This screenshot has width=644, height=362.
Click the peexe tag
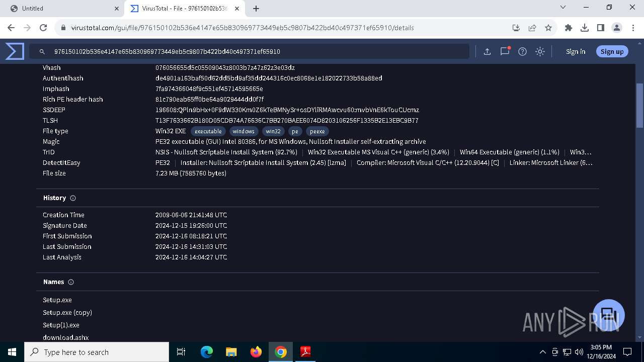[317, 131]
